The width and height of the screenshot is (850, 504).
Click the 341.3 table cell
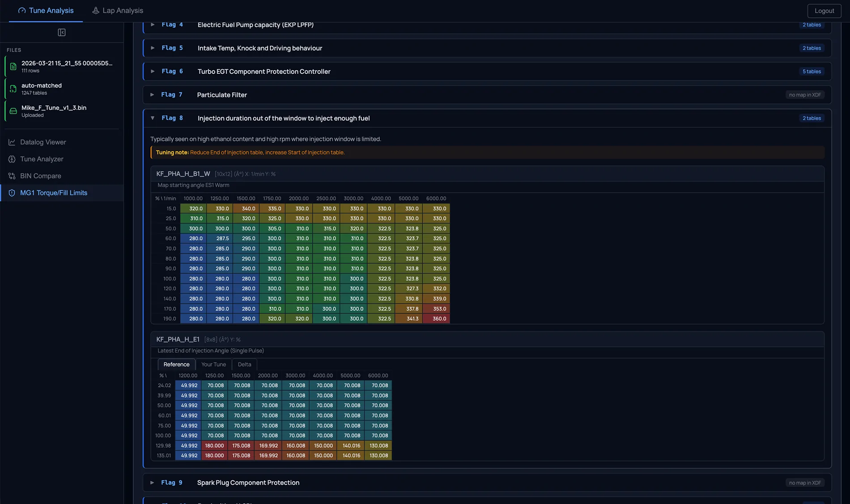click(x=408, y=319)
